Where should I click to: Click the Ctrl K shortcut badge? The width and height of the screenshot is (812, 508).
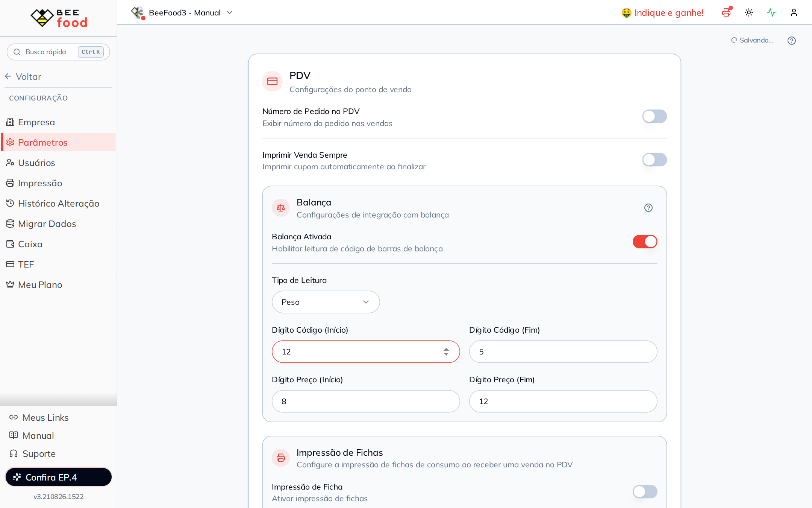point(91,52)
